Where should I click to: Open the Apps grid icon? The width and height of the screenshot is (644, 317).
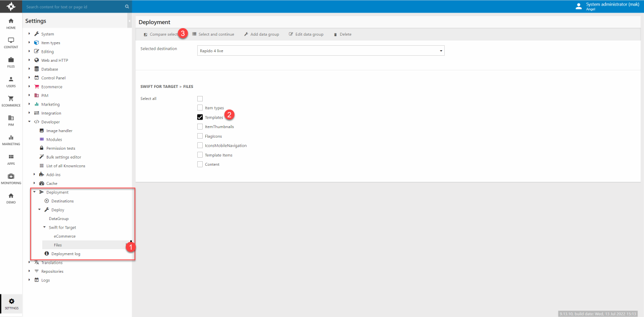point(11,159)
